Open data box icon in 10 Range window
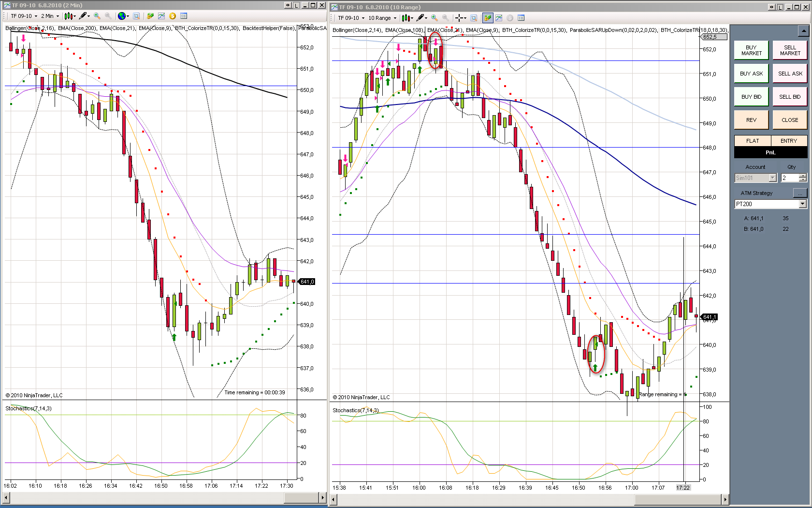Image resolution: width=812 pixels, height=508 pixels. [x=521, y=18]
